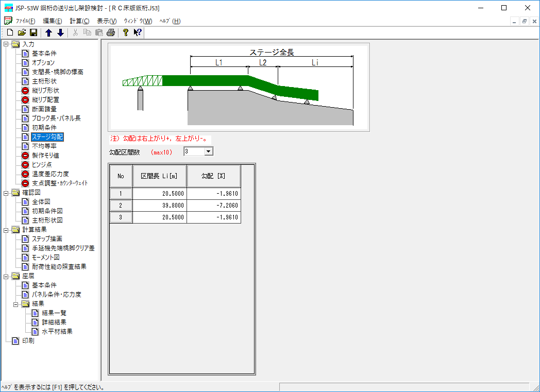Click the New file toolbar icon
Viewport: 540px width, 392px height.
pos(10,32)
